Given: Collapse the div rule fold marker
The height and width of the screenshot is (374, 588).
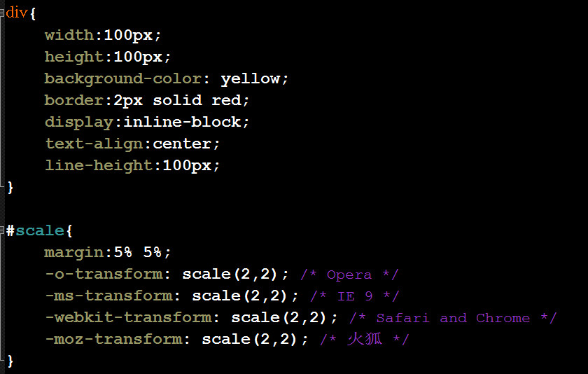Looking at the screenshot, I should 3,13.
